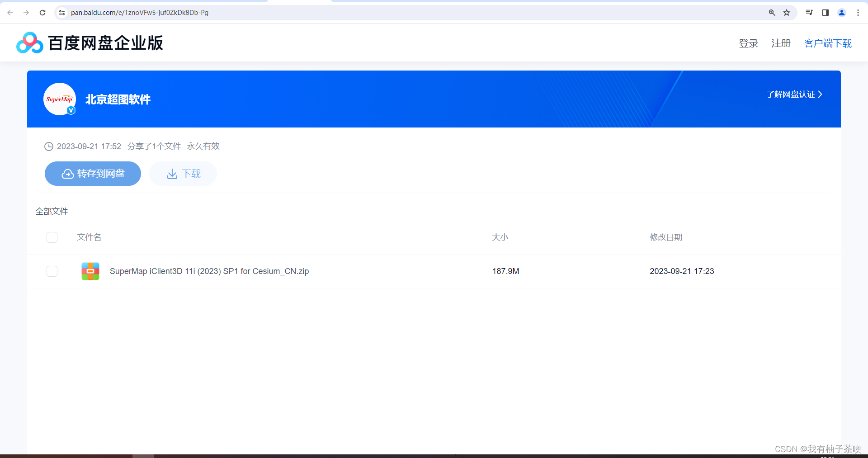Open 客户端下载 client download link

pos(828,43)
